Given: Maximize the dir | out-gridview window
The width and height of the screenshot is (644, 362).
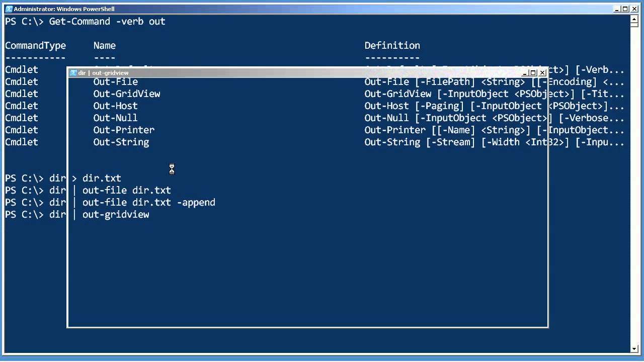Looking at the screenshot, I should pyautogui.click(x=533, y=73).
